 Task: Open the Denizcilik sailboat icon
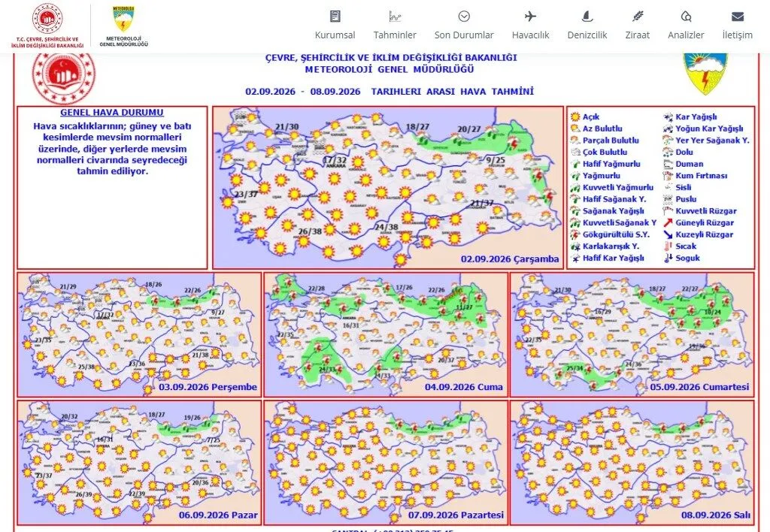587,17
